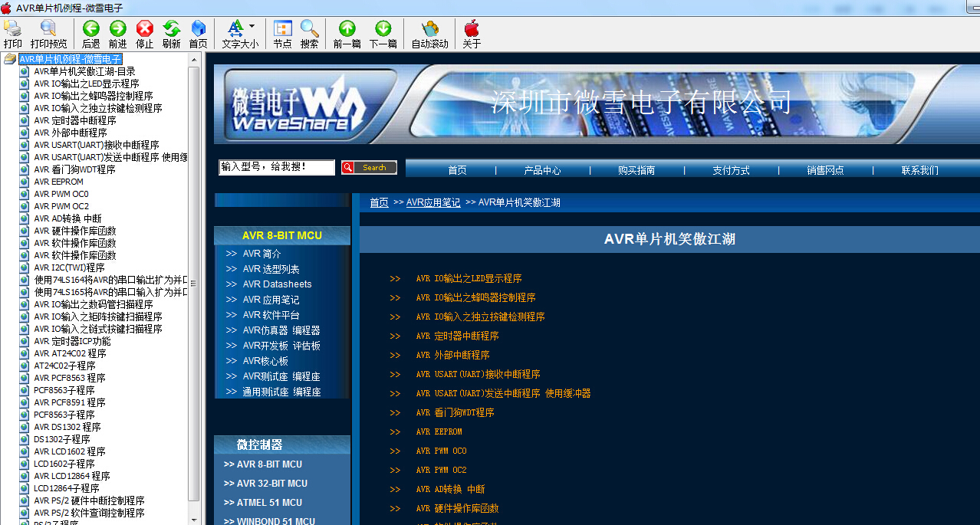This screenshot has width=980, height=525.
Task: Toggle the 节点 node panel icon
Action: click(283, 28)
